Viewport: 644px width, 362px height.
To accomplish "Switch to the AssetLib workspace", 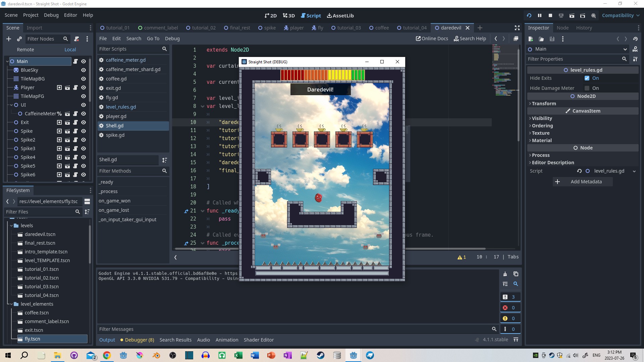I will [340, 15].
